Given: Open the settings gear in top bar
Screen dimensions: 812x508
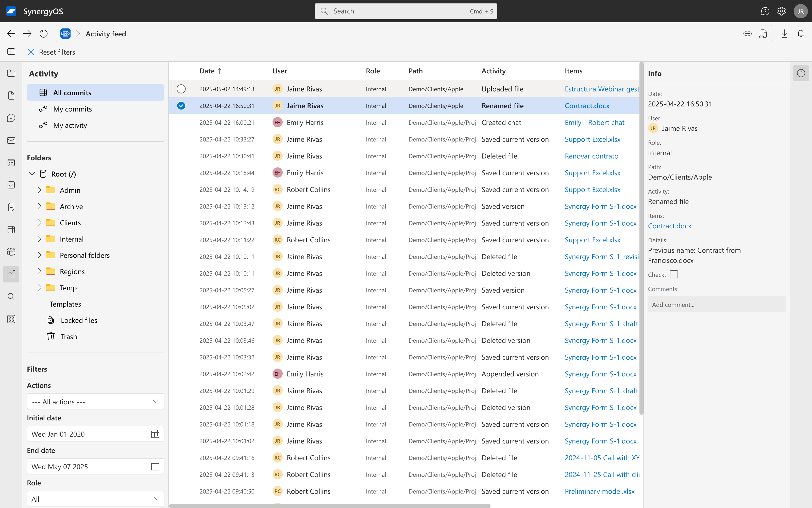Looking at the screenshot, I should click(782, 11).
